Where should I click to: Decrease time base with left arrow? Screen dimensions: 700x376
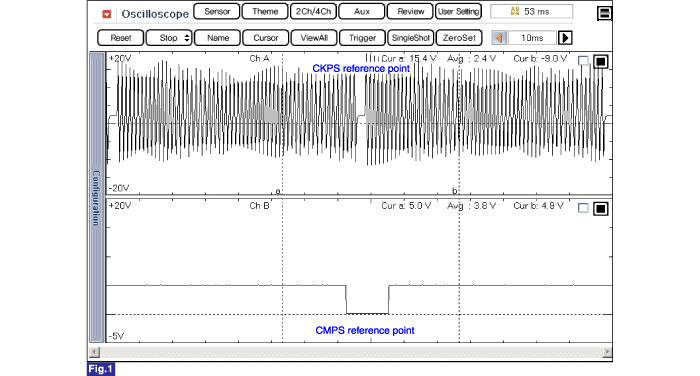coord(499,38)
